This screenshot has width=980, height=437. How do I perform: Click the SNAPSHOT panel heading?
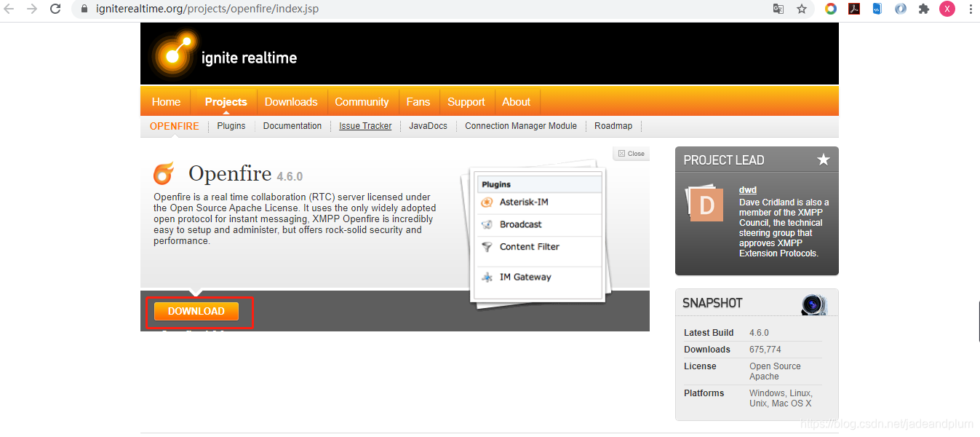tap(712, 303)
